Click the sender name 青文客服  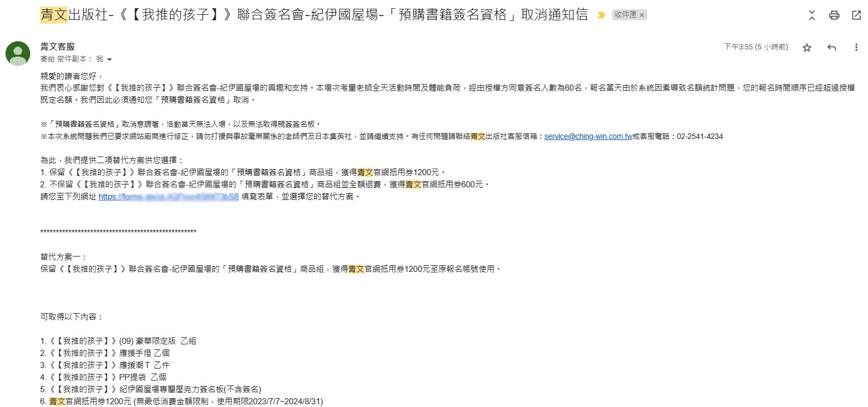[x=57, y=47]
